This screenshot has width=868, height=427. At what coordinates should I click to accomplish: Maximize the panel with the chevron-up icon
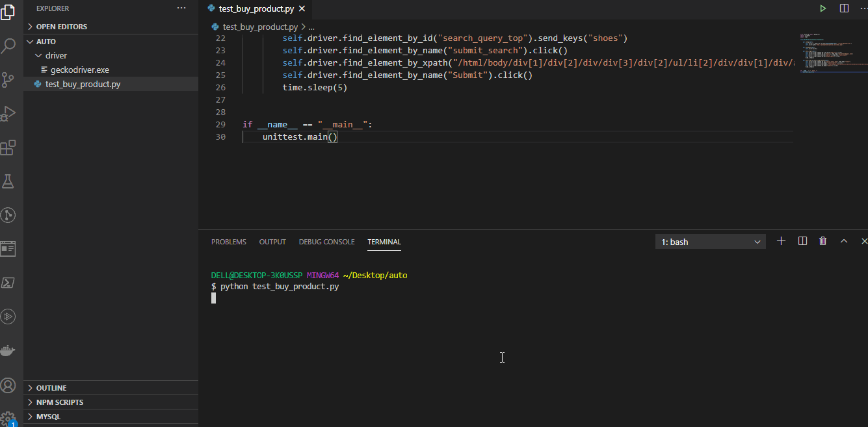[843, 240]
